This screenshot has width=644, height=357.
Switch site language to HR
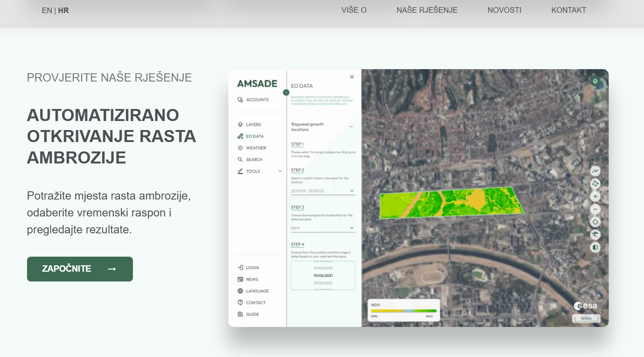63,11
